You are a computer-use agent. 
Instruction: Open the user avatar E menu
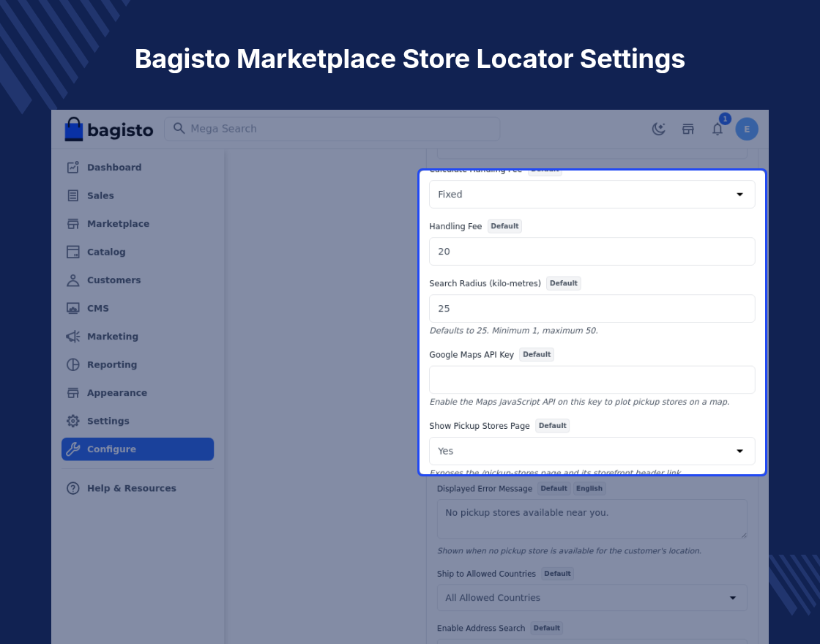point(747,129)
